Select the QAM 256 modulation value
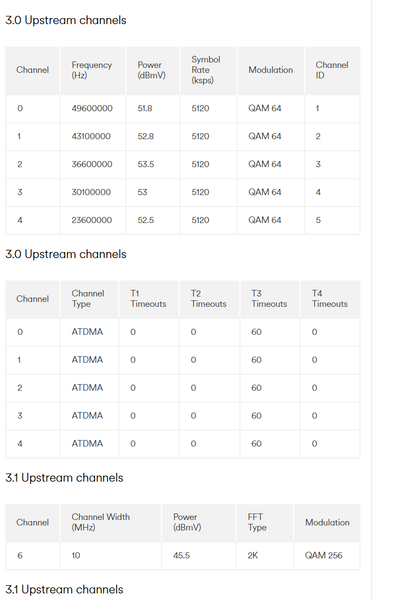Viewport: 396px width, 600px height. pos(323,555)
